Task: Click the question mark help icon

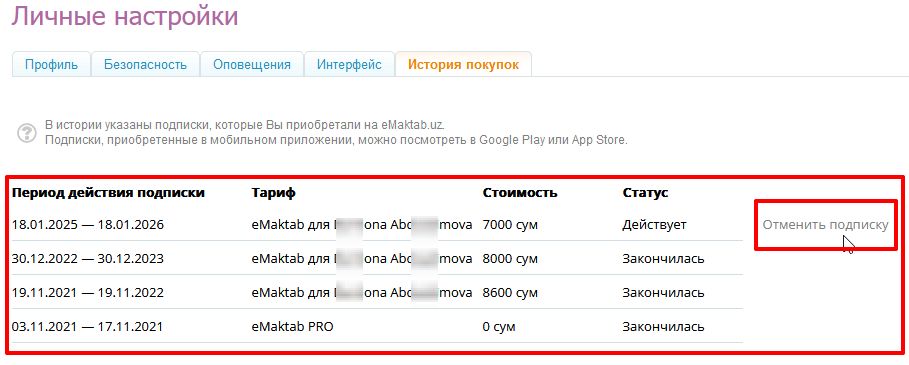Action: pyautogui.click(x=27, y=133)
